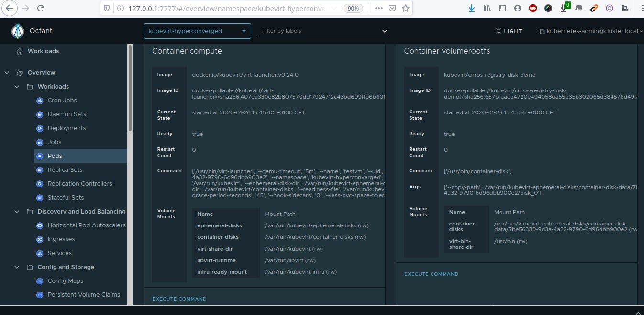The image size is (644, 315).
Task: Open the page actions three-dot menu
Action: click(x=378, y=8)
